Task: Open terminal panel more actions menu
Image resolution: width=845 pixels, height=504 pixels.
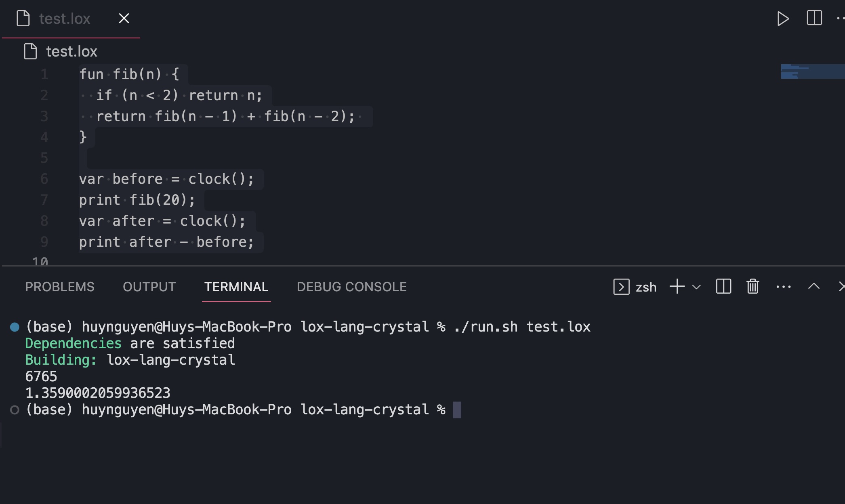Action: pos(784,287)
